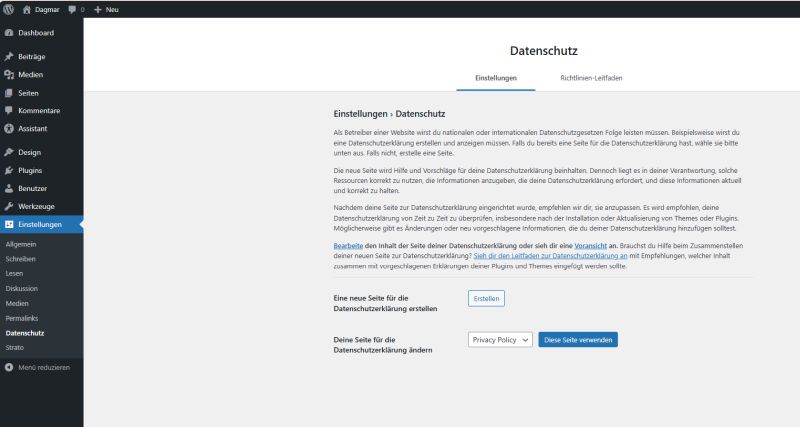
Task: Collapse the menu with Menü reduzieren
Action: click(36, 367)
